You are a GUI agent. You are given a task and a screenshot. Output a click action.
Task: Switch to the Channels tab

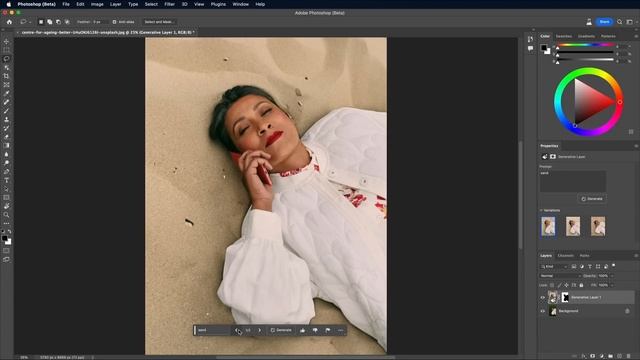pyautogui.click(x=566, y=256)
